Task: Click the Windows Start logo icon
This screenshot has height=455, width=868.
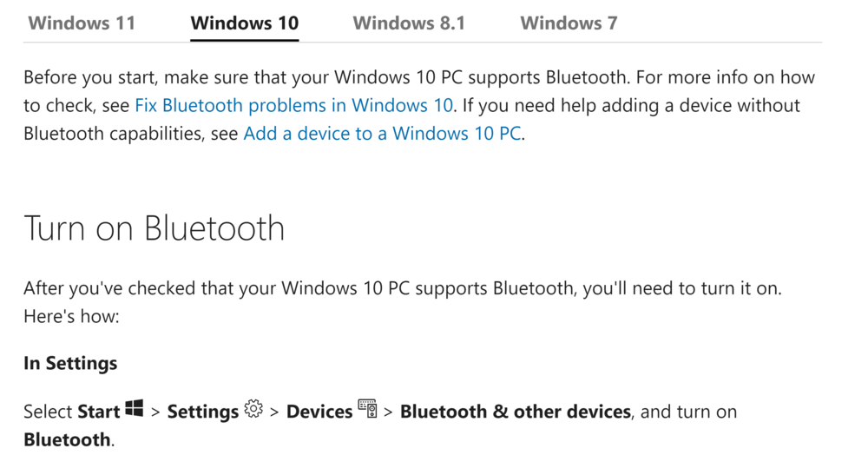Action: [x=134, y=409]
